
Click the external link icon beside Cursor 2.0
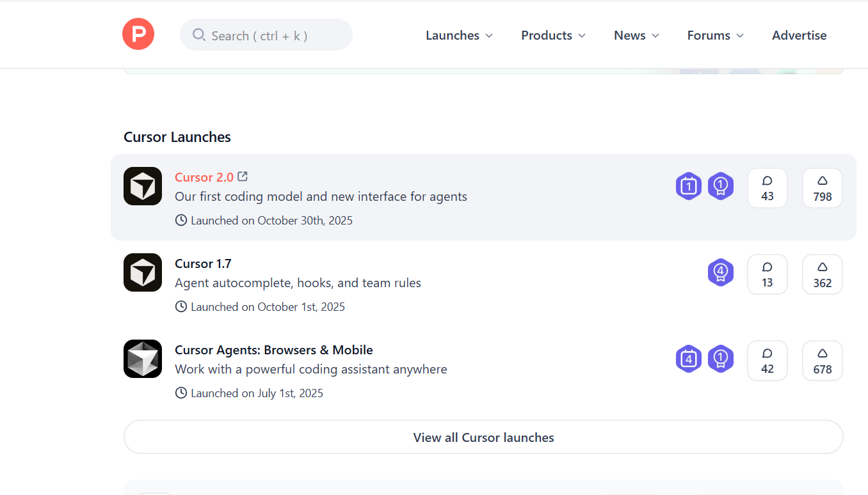coord(242,176)
